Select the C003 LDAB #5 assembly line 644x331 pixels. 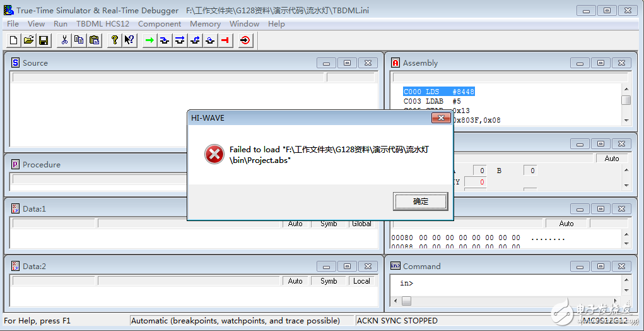click(433, 100)
